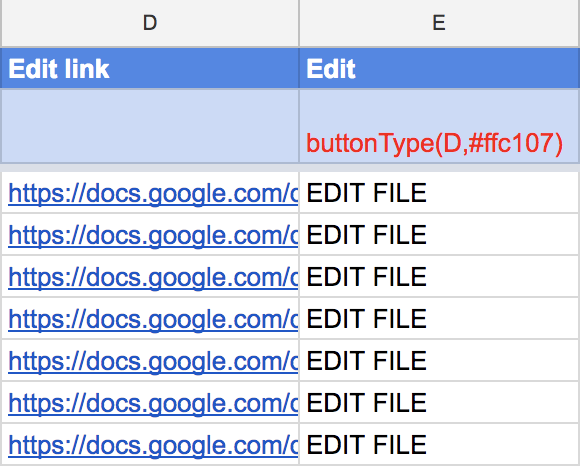Select column D header
580x466 pixels.
pyautogui.click(x=150, y=23)
